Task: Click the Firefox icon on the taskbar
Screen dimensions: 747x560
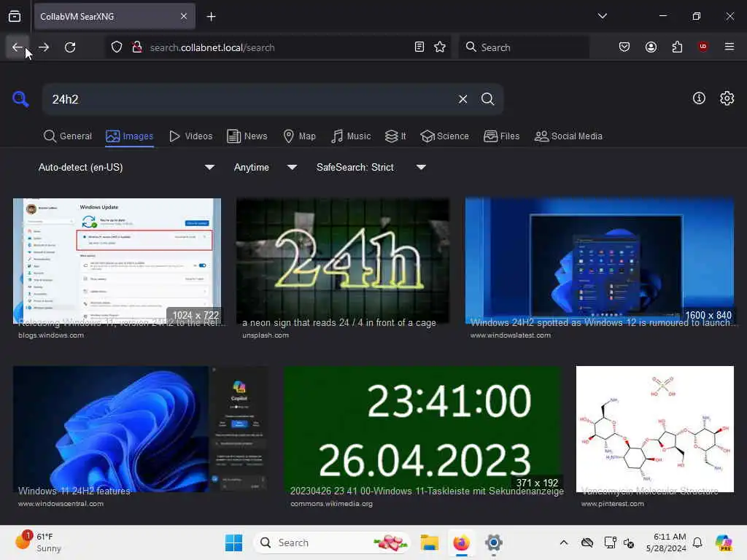Action: [x=461, y=542]
